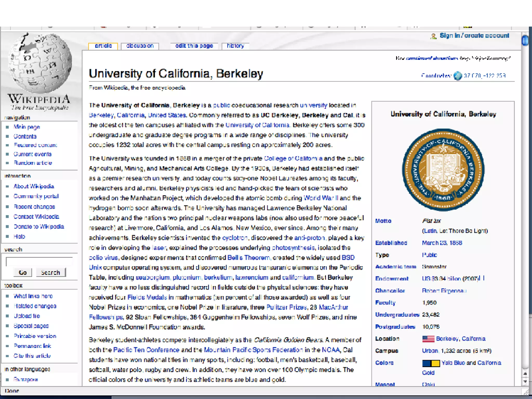Click Berkeley, California location link in infobox
Viewport: 532px width, 399px height.
click(x=461, y=339)
